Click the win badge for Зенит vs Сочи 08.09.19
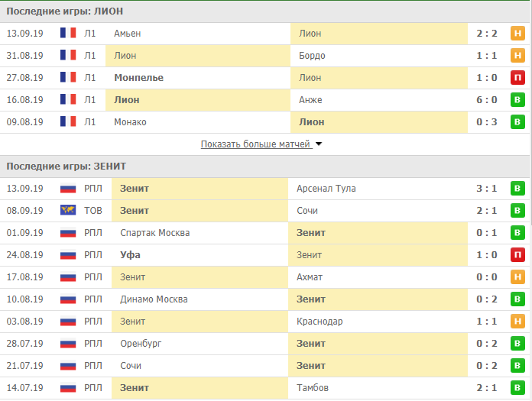532x401 pixels. (x=517, y=211)
